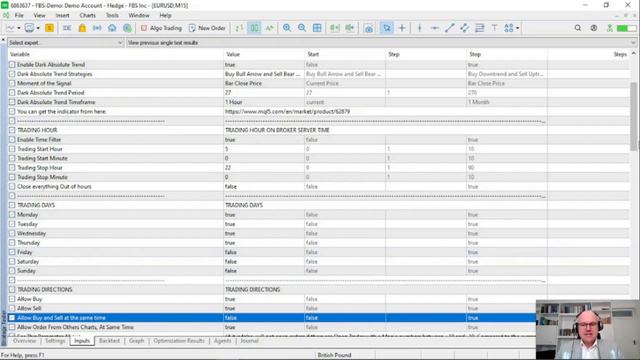Viewport: 640px width, 360px height.
Task: Select the horizontal line drawing tool
Action: (435, 28)
